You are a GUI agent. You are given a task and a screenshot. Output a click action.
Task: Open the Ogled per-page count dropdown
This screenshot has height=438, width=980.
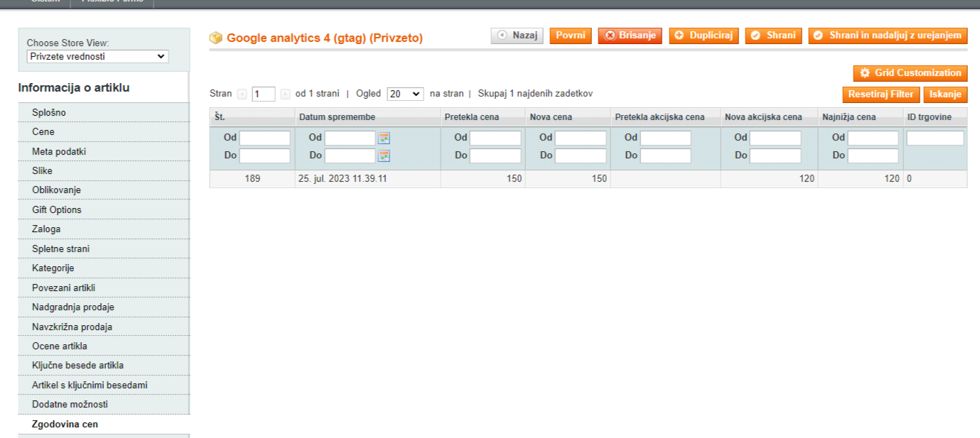[405, 94]
